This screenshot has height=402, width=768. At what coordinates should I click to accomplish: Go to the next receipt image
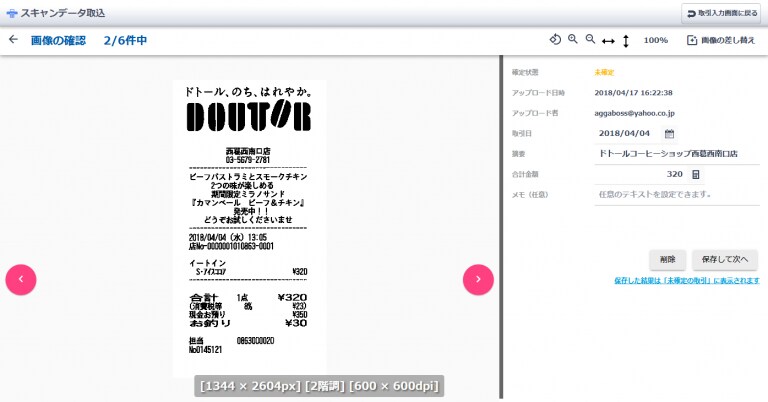(x=478, y=279)
